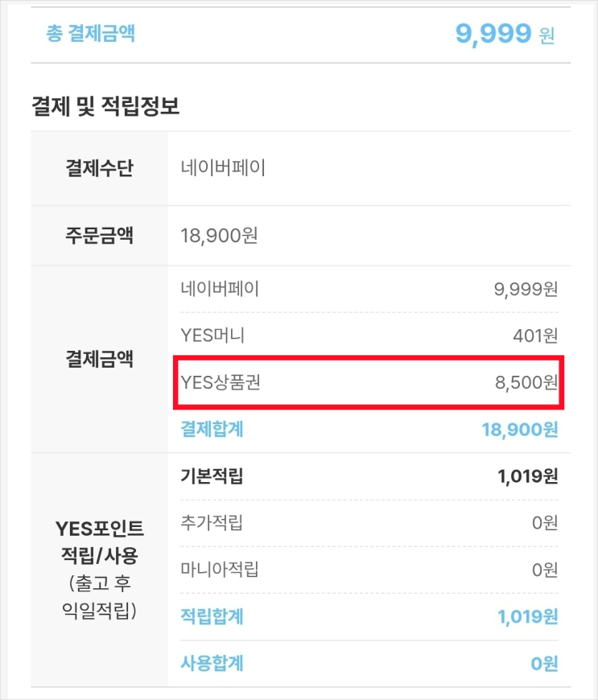Select the YES머니 line item
Image resolution: width=598 pixels, height=700 pixels.
212,336
